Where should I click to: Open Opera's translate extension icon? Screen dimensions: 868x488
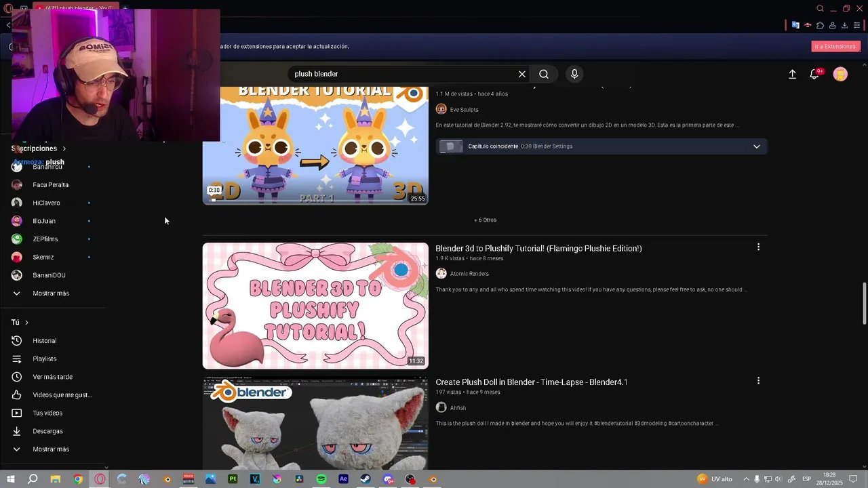coord(795,25)
